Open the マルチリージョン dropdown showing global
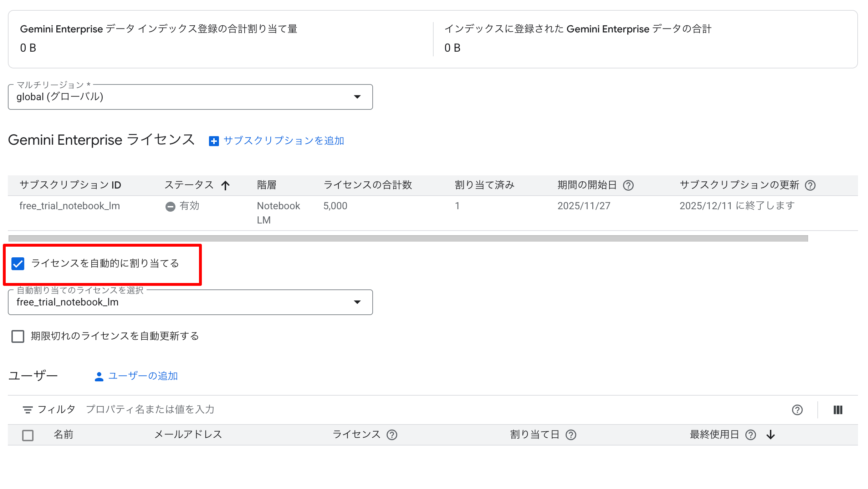This screenshot has height=489, width=868. [358, 97]
